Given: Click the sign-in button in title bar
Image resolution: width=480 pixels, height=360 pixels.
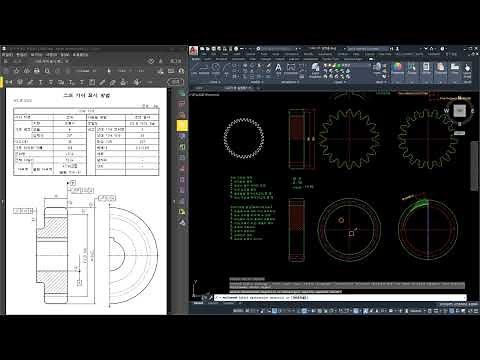Looking at the screenshot, I should tap(397, 49).
